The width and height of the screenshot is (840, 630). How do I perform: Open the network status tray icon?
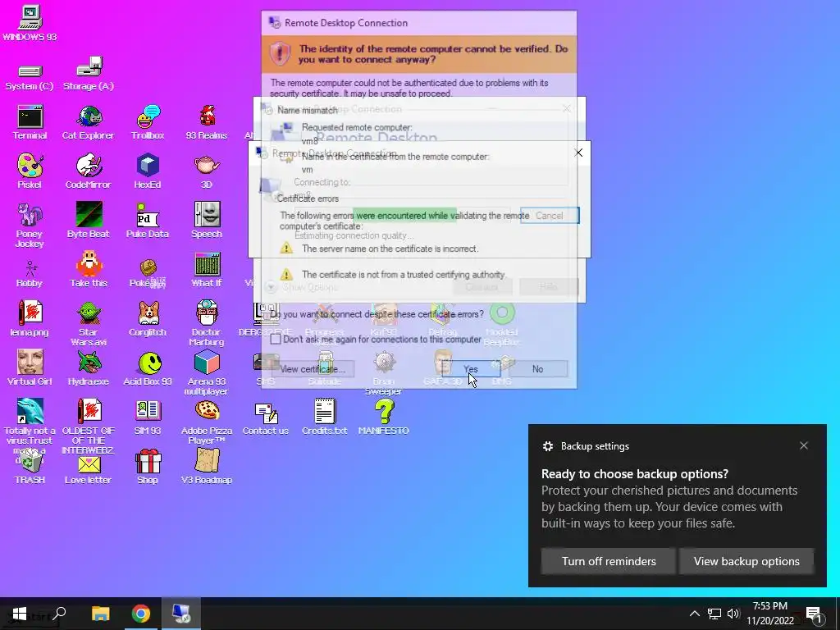coord(714,614)
